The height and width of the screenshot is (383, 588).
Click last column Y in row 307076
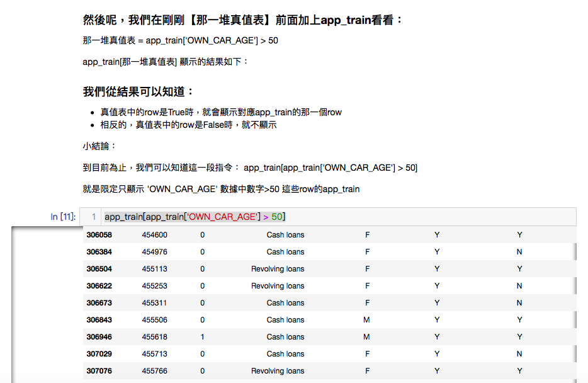point(519,371)
